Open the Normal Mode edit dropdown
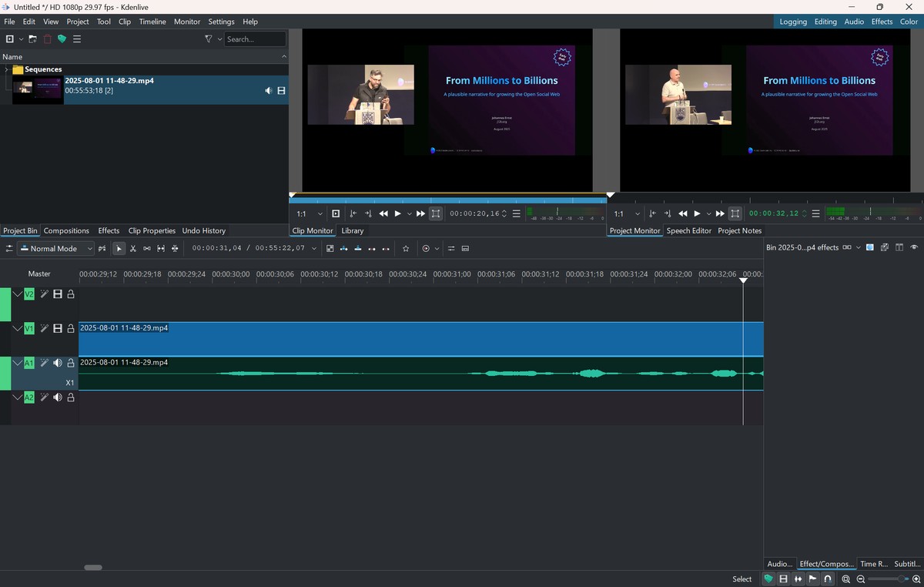 55,249
